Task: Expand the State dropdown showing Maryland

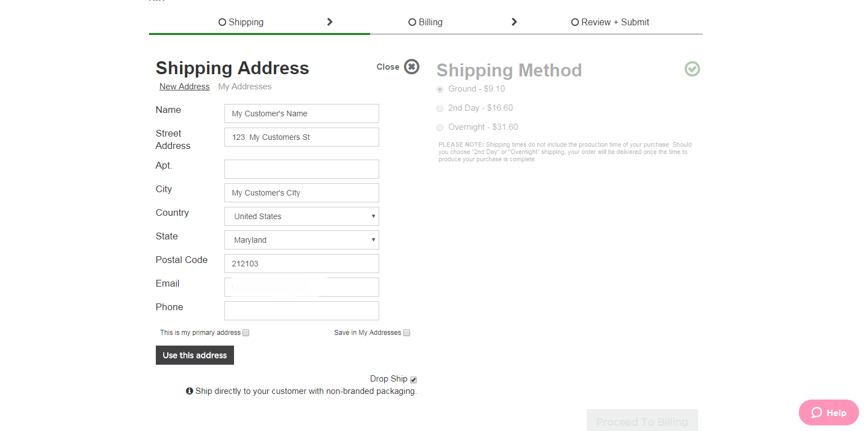Action: 302,240
